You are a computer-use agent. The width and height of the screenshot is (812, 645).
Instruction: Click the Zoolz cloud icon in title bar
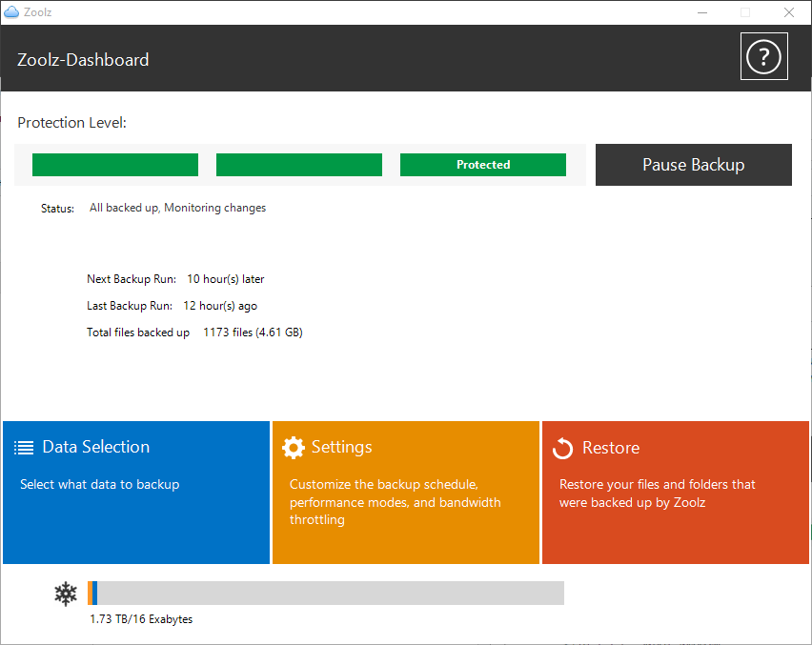click(10, 11)
